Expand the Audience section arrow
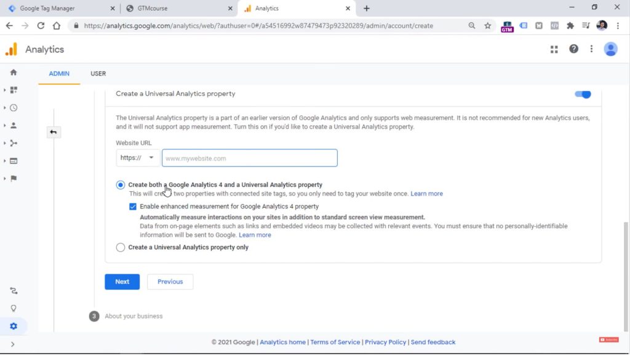This screenshot has height=364, width=630. coord(4,125)
